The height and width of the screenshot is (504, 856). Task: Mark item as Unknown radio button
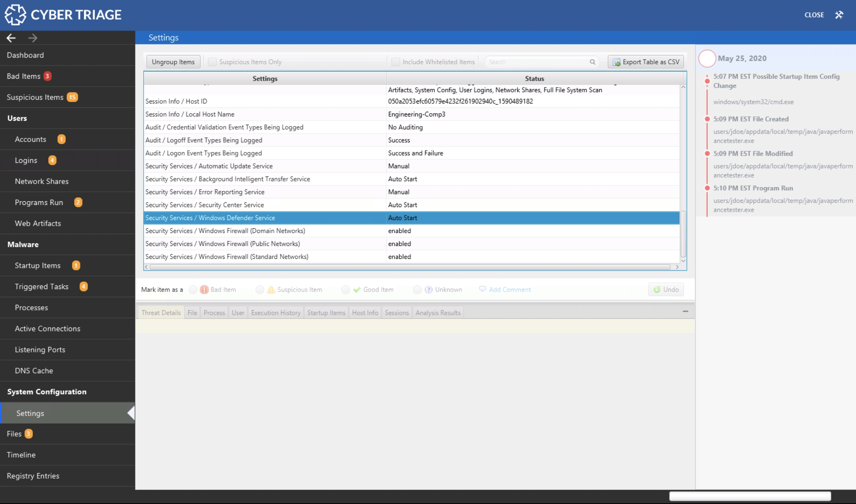click(417, 289)
